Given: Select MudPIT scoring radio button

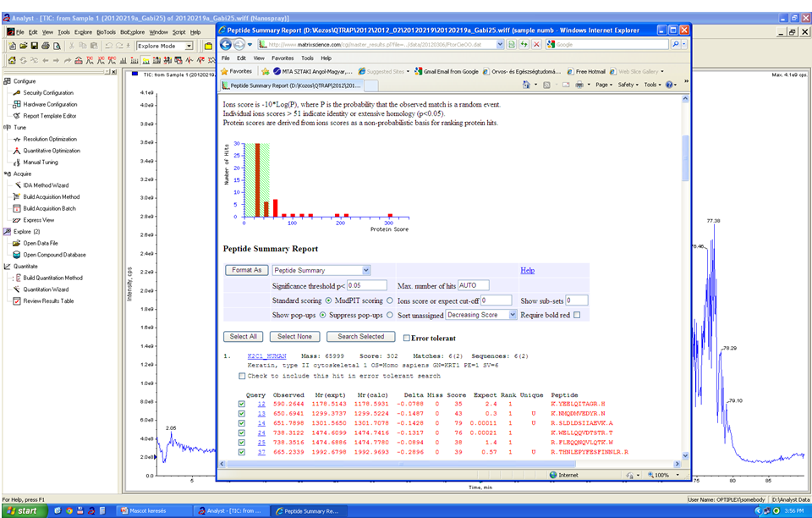Looking at the screenshot, I should [389, 300].
